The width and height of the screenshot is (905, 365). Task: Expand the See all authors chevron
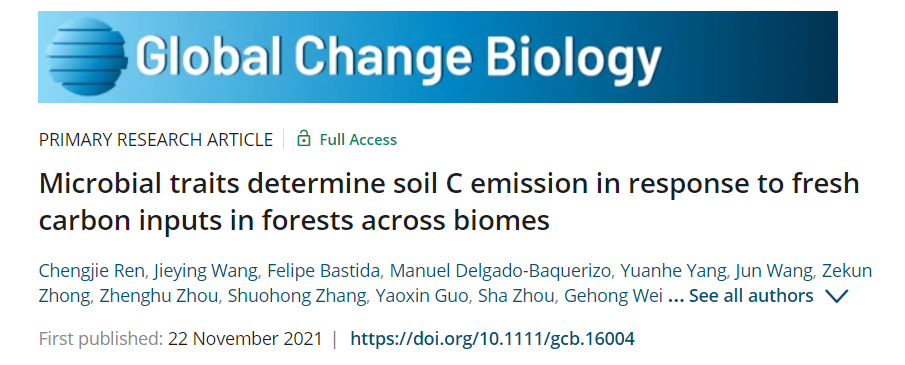836,297
